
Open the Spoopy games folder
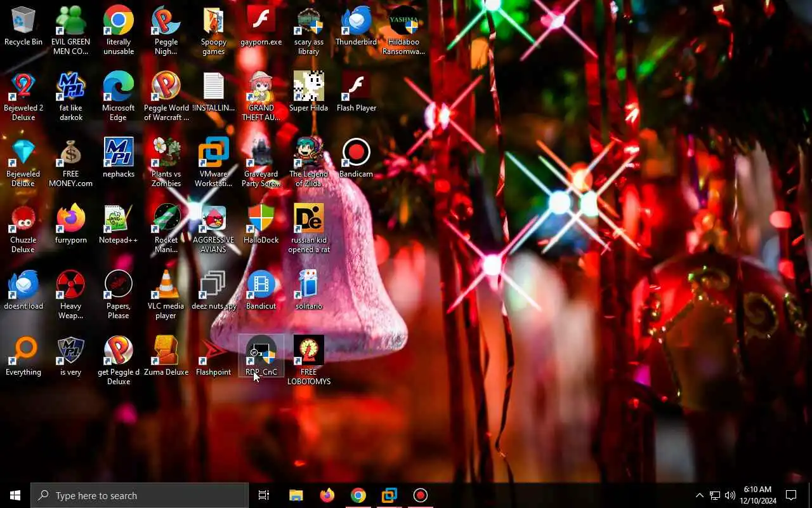tap(214, 30)
